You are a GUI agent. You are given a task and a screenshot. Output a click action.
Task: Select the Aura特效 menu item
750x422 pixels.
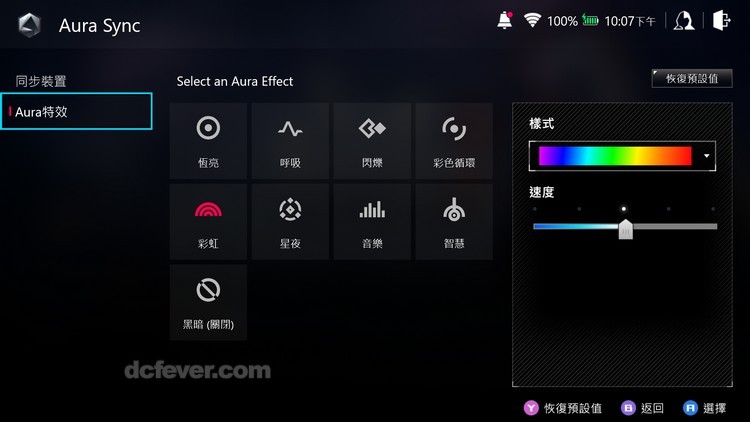(77, 111)
